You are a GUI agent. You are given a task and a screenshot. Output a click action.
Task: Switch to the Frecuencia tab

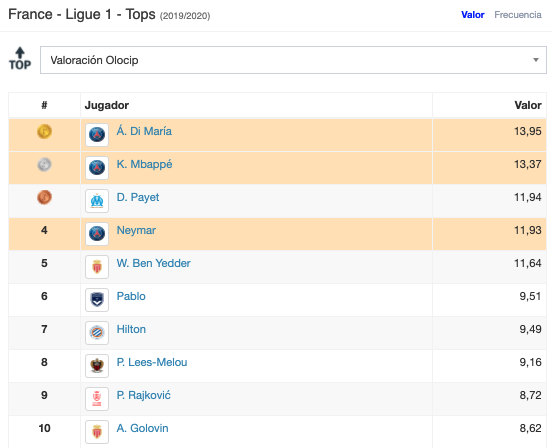tap(518, 15)
